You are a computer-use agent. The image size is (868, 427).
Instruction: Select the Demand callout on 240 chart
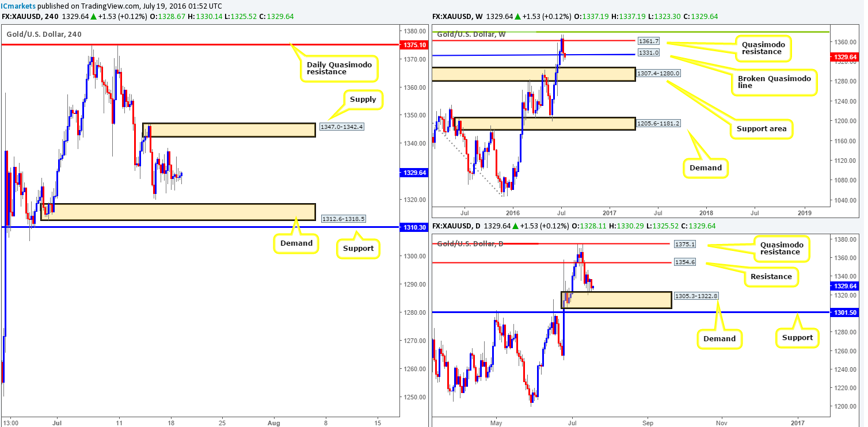coord(296,243)
